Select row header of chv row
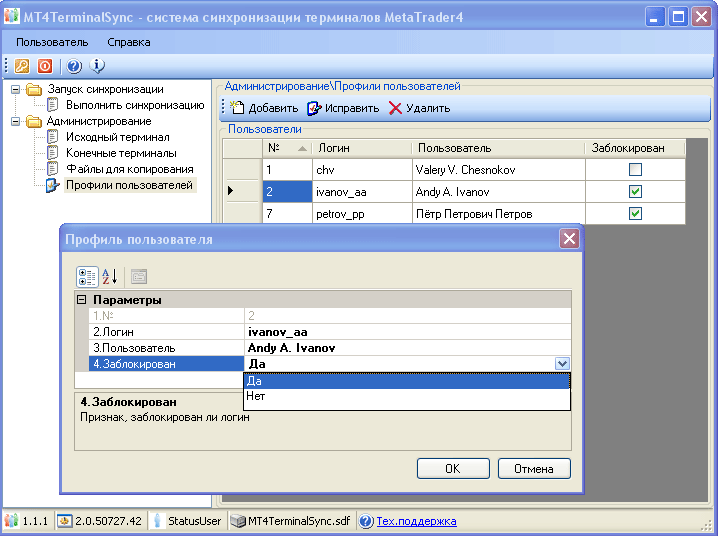 click(x=242, y=170)
